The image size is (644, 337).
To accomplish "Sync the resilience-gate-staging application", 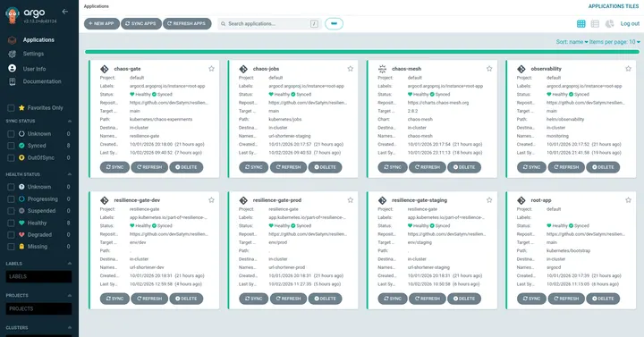I will 393,299.
